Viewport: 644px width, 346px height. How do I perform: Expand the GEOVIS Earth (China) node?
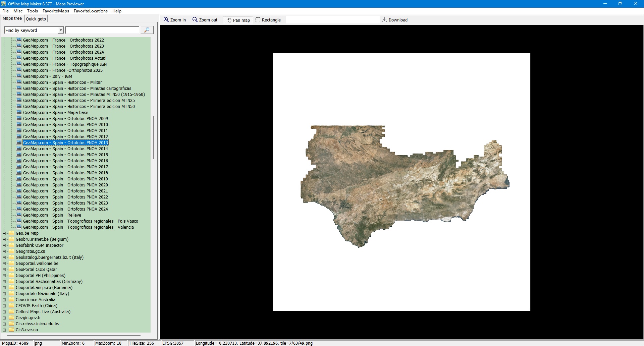click(x=4, y=306)
